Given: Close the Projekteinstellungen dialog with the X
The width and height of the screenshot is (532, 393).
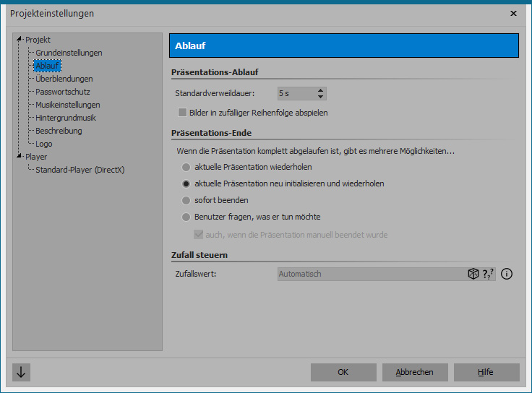Looking at the screenshot, I should (513, 13).
